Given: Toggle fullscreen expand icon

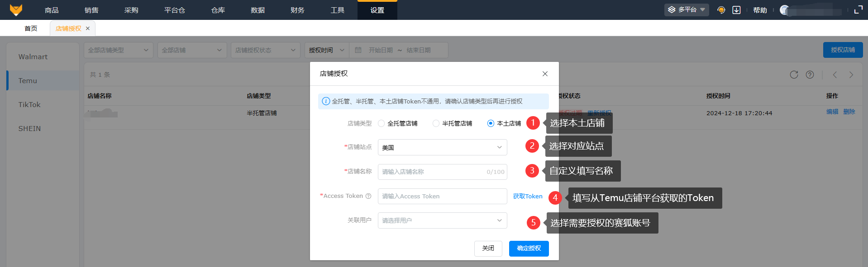Looking at the screenshot, I should pos(858,10).
